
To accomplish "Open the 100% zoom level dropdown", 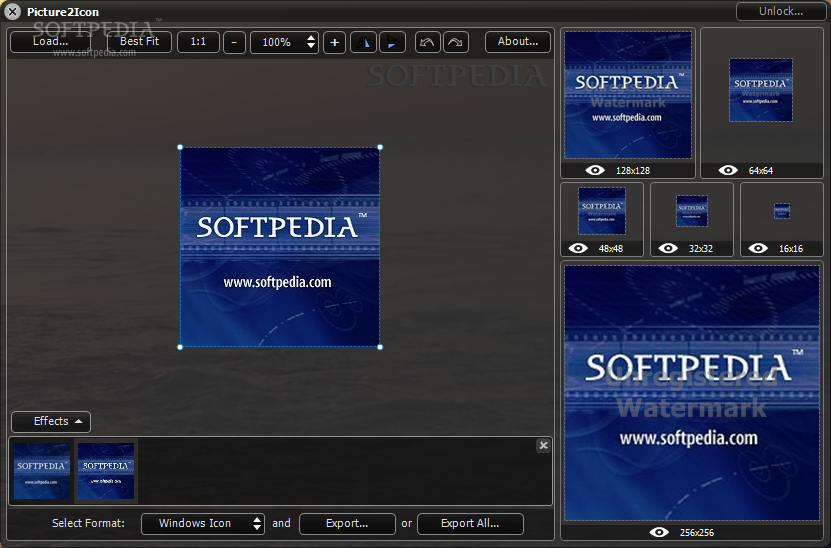I will 284,42.
